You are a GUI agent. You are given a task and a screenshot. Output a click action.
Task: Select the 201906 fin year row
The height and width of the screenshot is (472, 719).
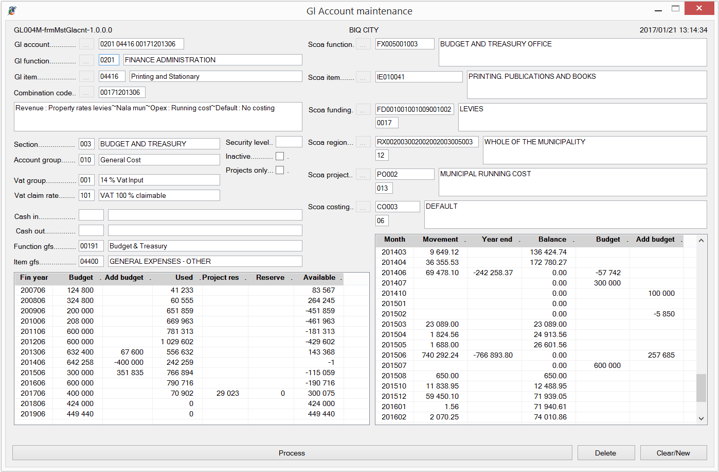click(179, 414)
